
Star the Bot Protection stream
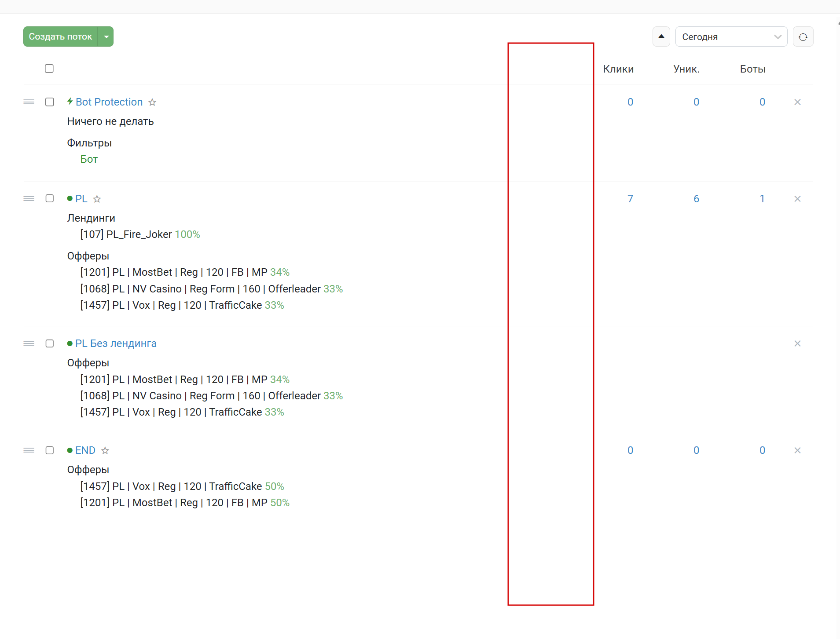(x=152, y=102)
